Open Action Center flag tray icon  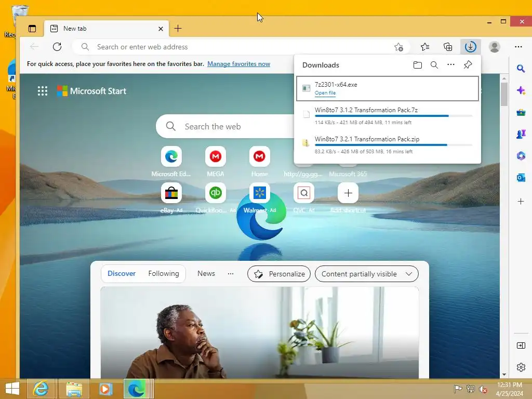[x=458, y=389]
